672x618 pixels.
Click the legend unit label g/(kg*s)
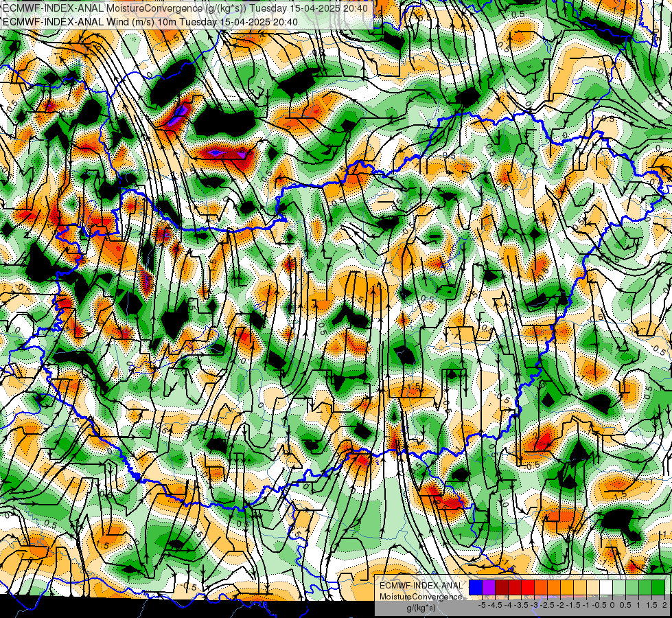[x=421, y=608]
